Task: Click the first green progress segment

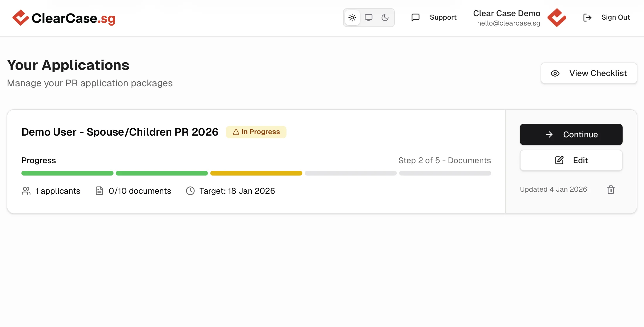Action: click(67, 173)
